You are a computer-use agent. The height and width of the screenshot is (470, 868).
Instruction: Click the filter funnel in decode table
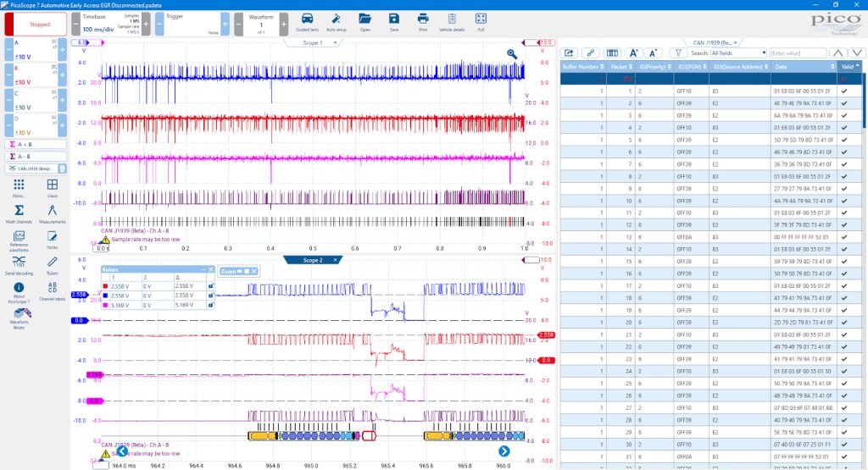point(677,53)
